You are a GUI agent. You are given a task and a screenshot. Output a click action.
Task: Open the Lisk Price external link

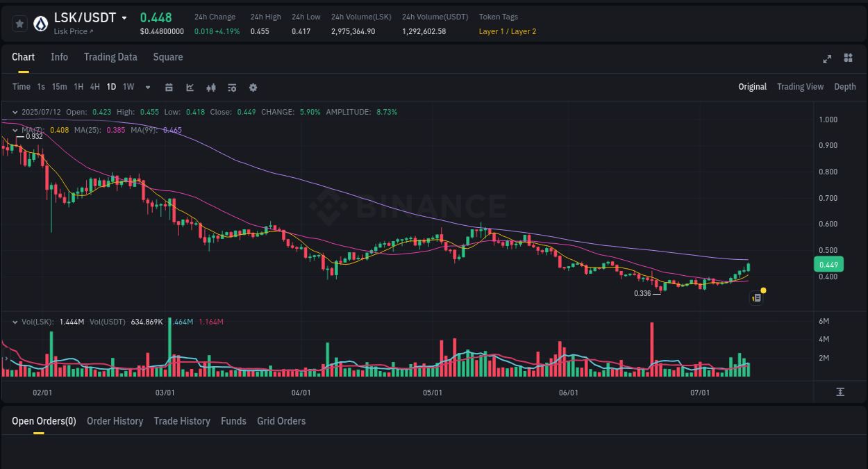(72, 31)
